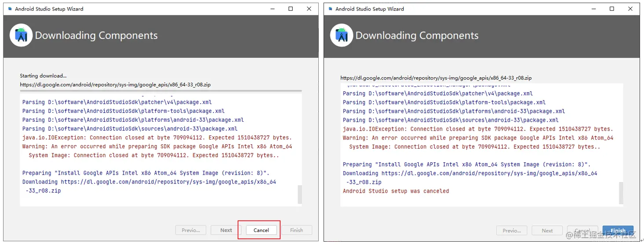
Task: Click greyed Finish in the Starting download window
Action: 297,230
